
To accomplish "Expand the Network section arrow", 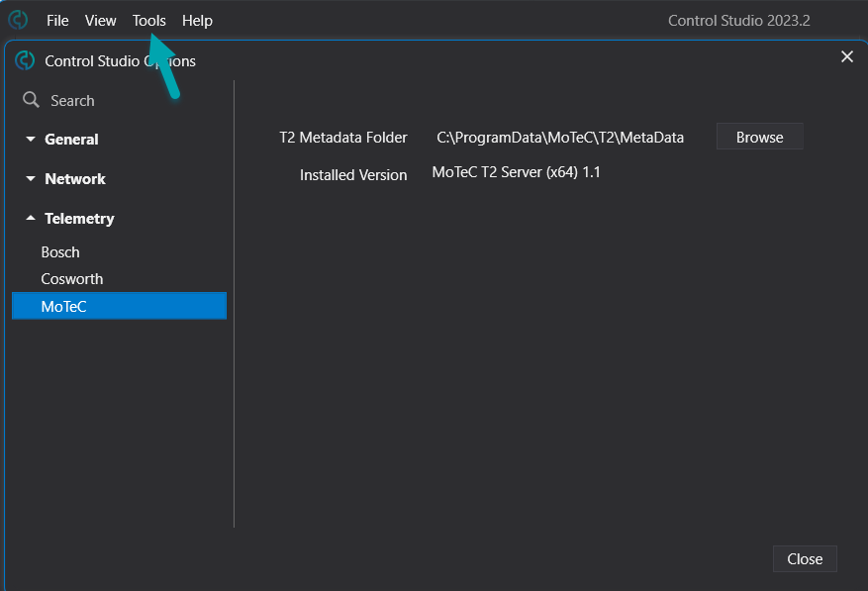I will coord(31,179).
